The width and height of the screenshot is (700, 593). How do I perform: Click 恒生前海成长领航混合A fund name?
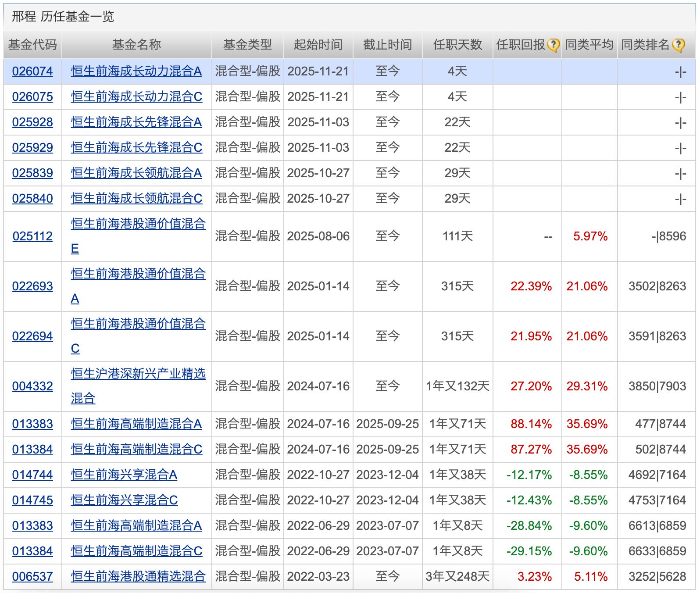pyautogui.click(x=136, y=173)
